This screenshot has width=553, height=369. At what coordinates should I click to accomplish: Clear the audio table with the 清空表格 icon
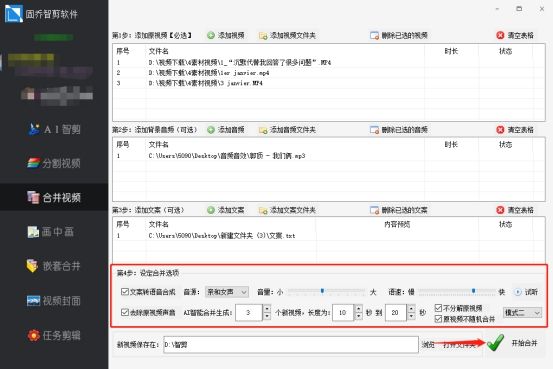(x=500, y=130)
